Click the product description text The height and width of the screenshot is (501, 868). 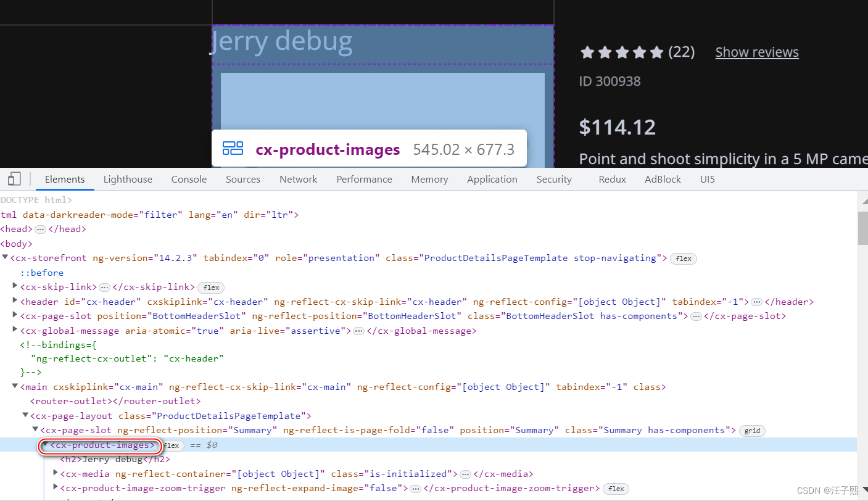click(723, 159)
